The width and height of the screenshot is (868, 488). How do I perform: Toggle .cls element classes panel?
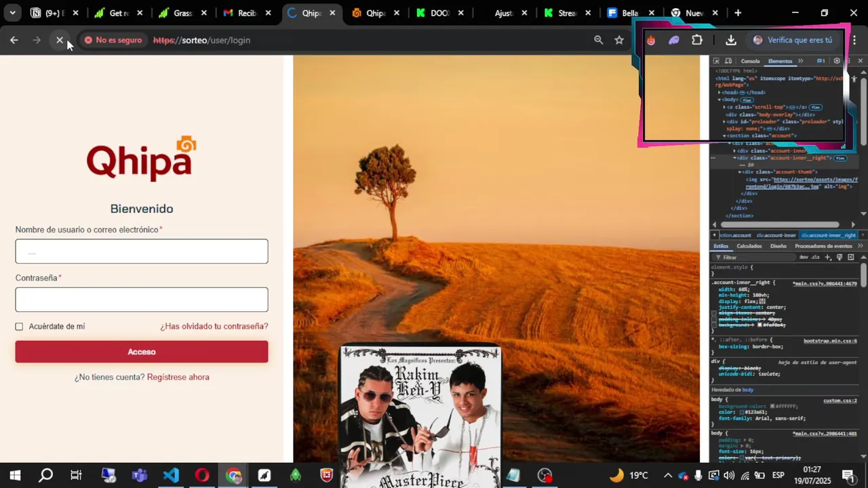coord(816,258)
